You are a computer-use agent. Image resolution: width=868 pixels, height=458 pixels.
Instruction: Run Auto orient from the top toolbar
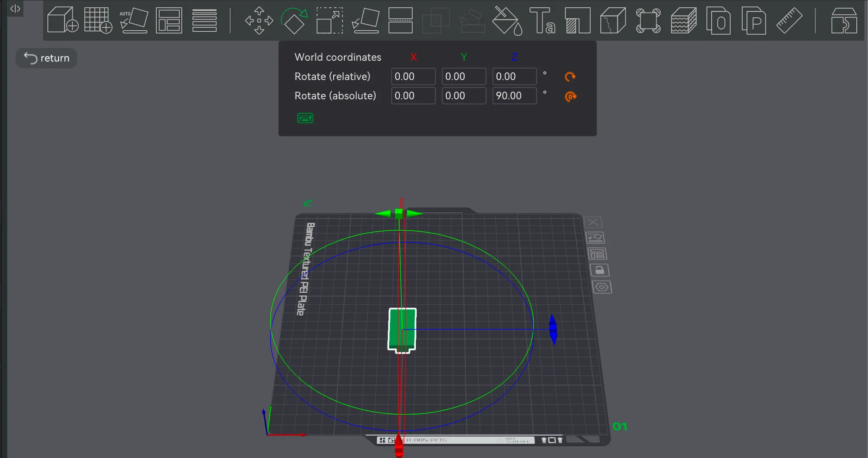pyautogui.click(x=134, y=20)
